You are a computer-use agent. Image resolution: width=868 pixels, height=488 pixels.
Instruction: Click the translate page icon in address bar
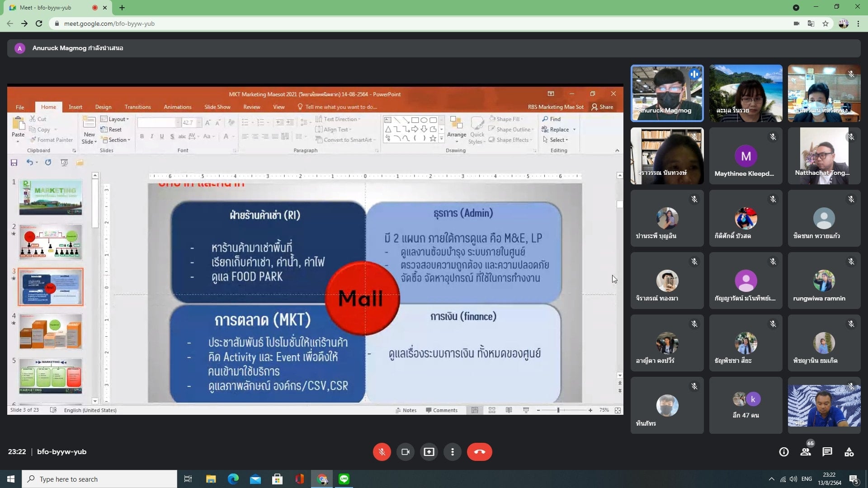(x=811, y=23)
